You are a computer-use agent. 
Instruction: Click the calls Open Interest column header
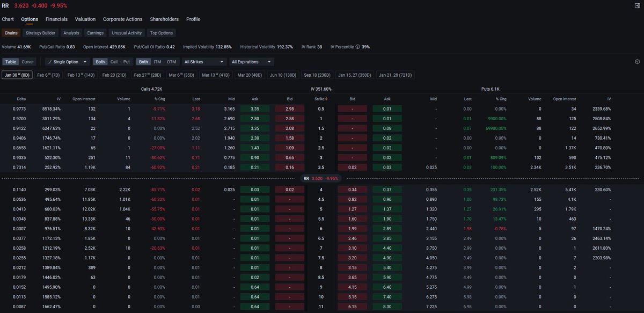click(84, 99)
